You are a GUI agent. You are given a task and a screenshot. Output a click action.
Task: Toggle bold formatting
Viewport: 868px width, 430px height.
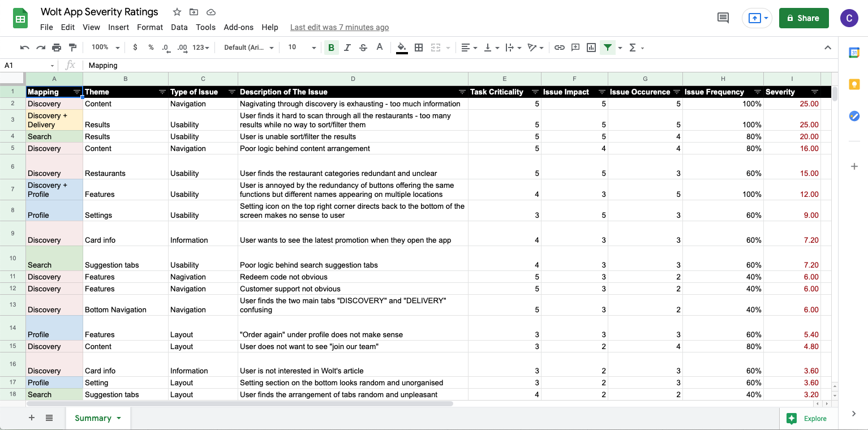pyautogui.click(x=331, y=48)
